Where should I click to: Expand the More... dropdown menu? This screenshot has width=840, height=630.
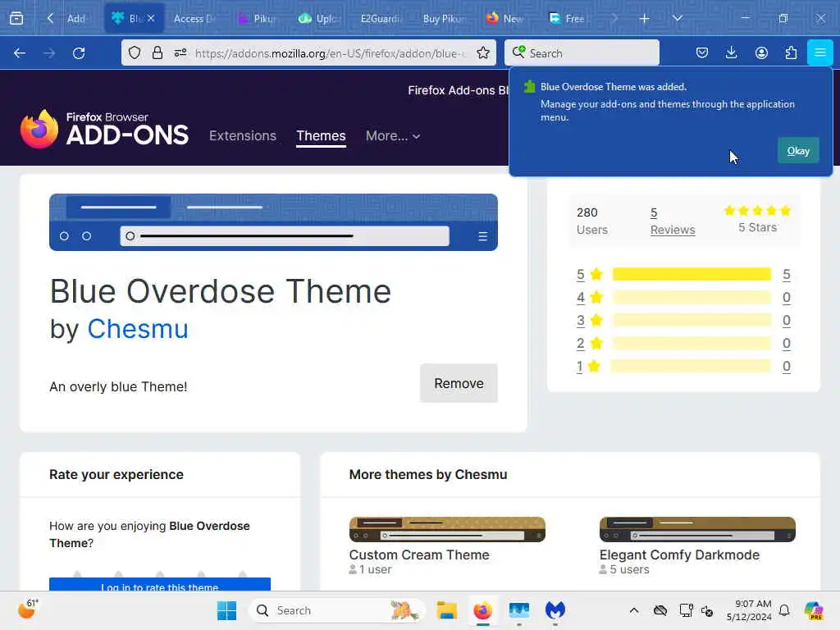(393, 136)
